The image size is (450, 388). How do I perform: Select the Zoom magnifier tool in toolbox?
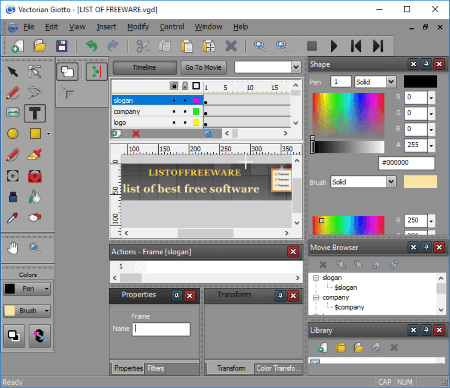[35, 248]
